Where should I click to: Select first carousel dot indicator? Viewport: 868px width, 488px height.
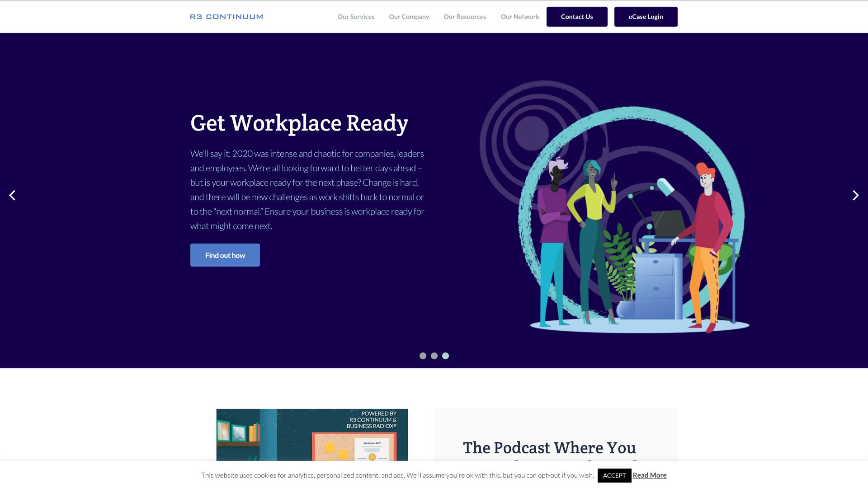(423, 356)
